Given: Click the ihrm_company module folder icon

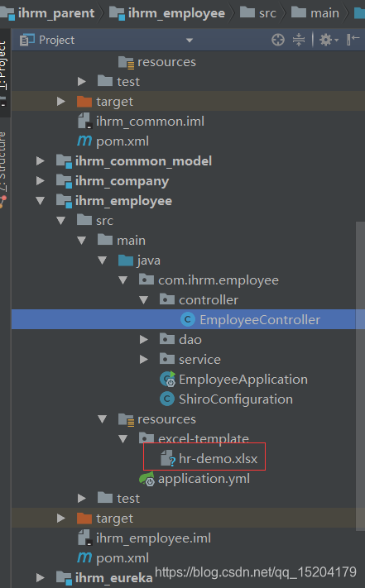Looking at the screenshot, I should (x=64, y=181).
